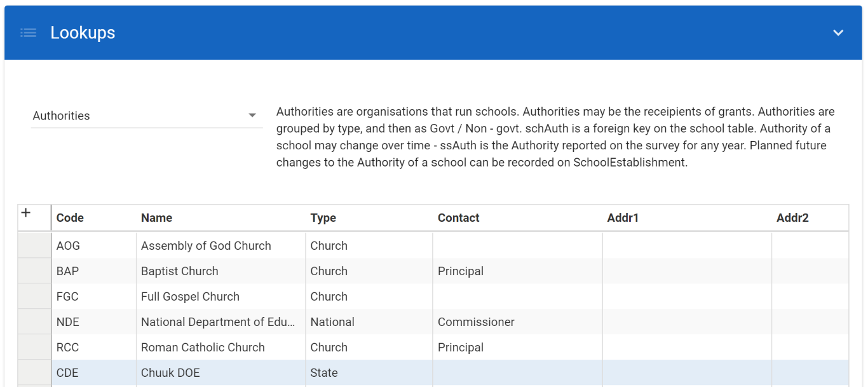The height and width of the screenshot is (387, 868).
Task: Select the BAP row header cell
Action: [34, 271]
